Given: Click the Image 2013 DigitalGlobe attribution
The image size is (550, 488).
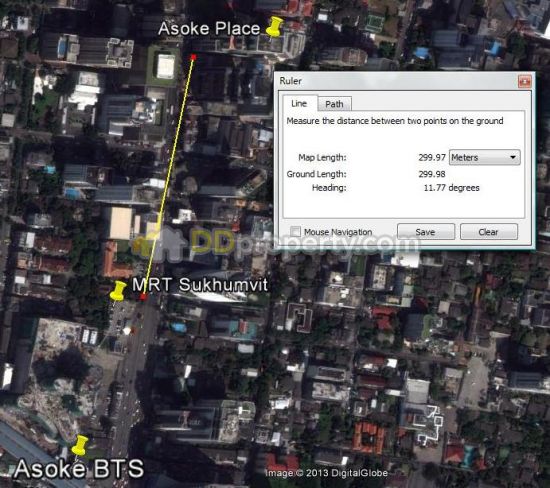Looking at the screenshot, I should pyautogui.click(x=326, y=473).
